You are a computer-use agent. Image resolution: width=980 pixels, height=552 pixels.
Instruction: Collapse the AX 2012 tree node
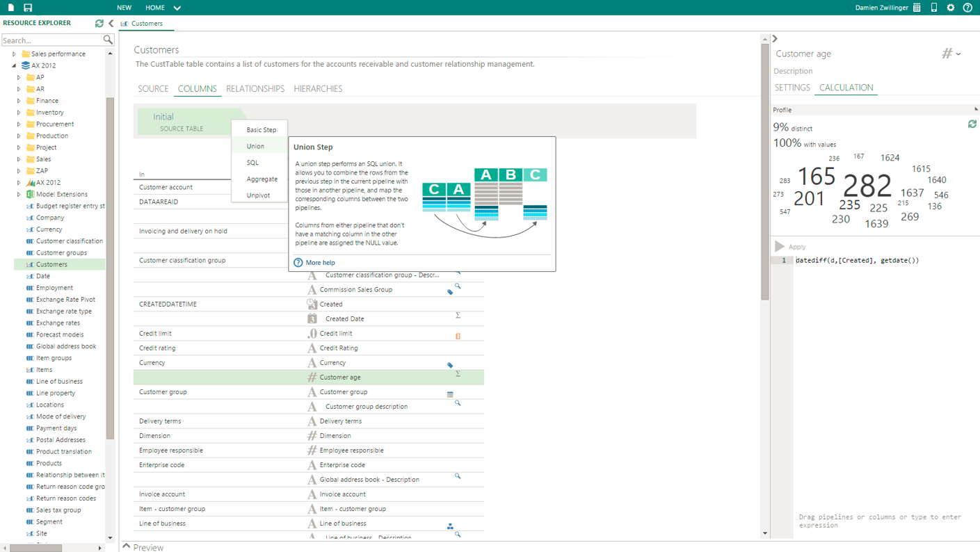click(x=14, y=66)
